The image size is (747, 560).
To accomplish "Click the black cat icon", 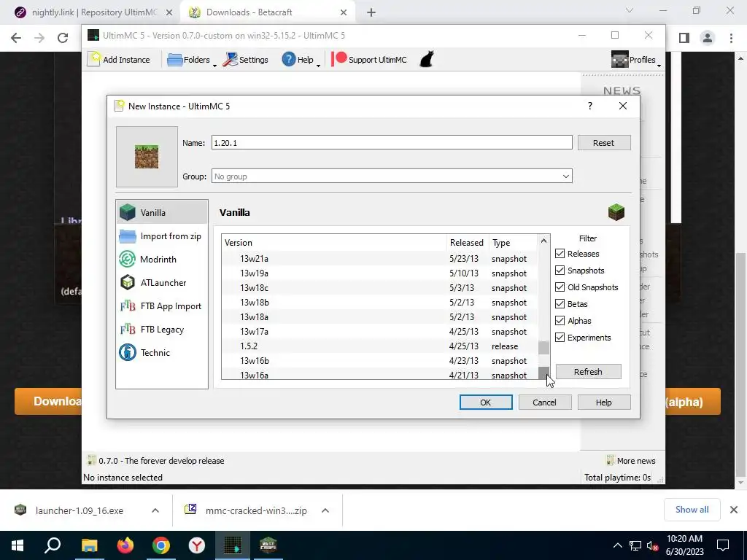I will click(427, 60).
